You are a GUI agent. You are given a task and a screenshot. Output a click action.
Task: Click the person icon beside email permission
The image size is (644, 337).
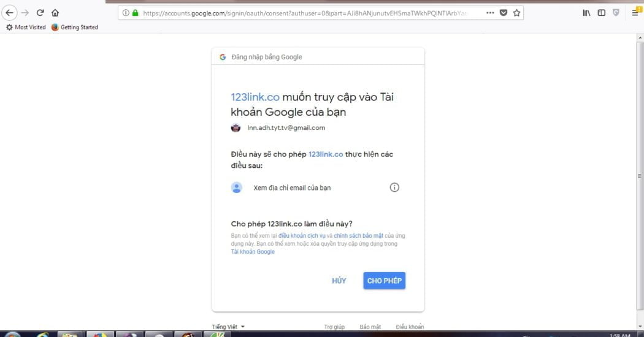click(237, 187)
